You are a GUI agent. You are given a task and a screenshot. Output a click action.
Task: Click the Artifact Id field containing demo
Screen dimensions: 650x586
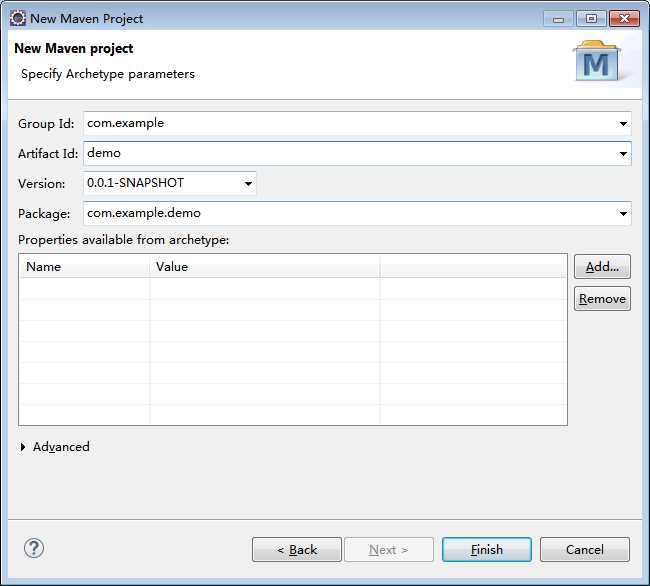coord(357,154)
